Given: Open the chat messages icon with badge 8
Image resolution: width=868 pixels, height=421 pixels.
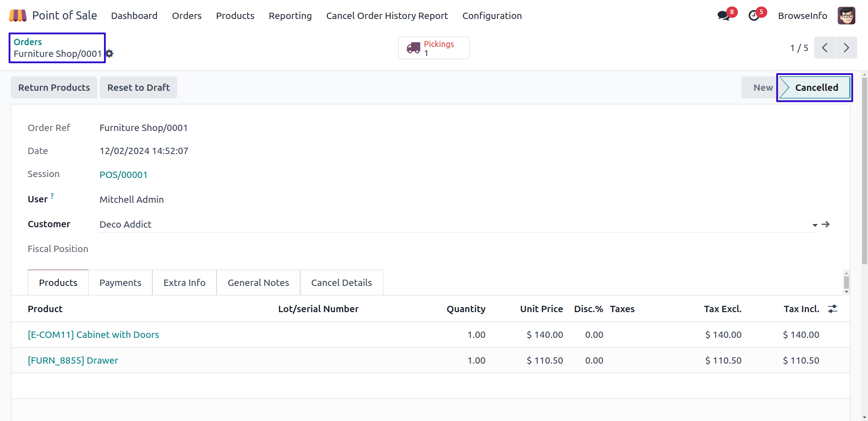Looking at the screenshot, I should click(724, 16).
